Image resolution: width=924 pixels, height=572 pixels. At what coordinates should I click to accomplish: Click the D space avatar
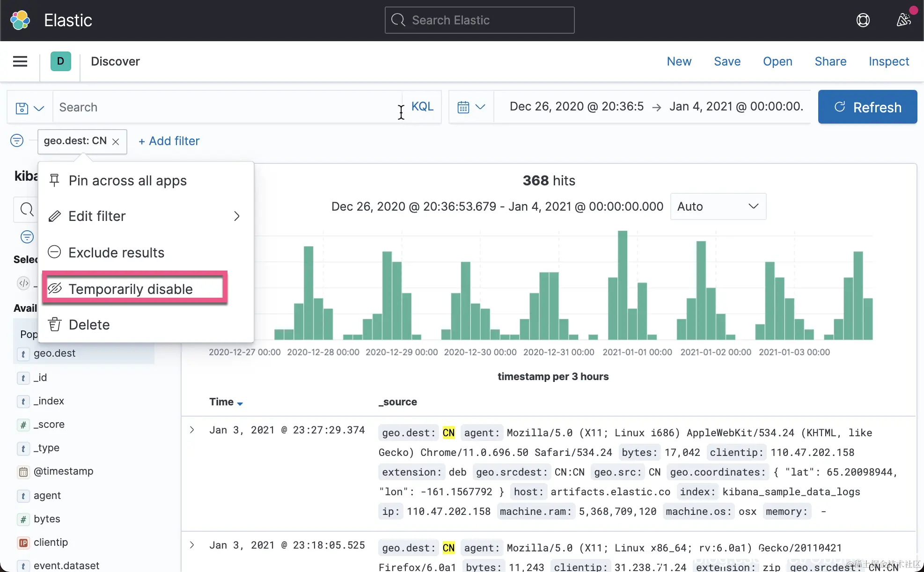(x=60, y=61)
